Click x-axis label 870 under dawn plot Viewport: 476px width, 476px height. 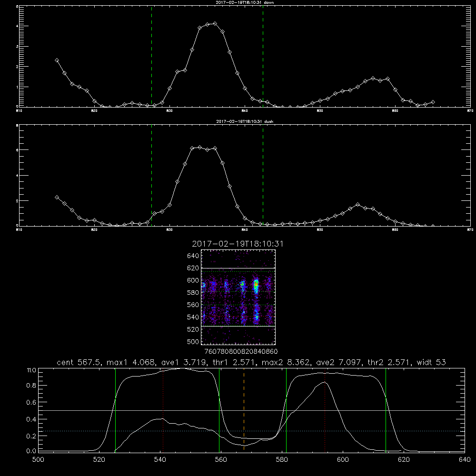470,111
